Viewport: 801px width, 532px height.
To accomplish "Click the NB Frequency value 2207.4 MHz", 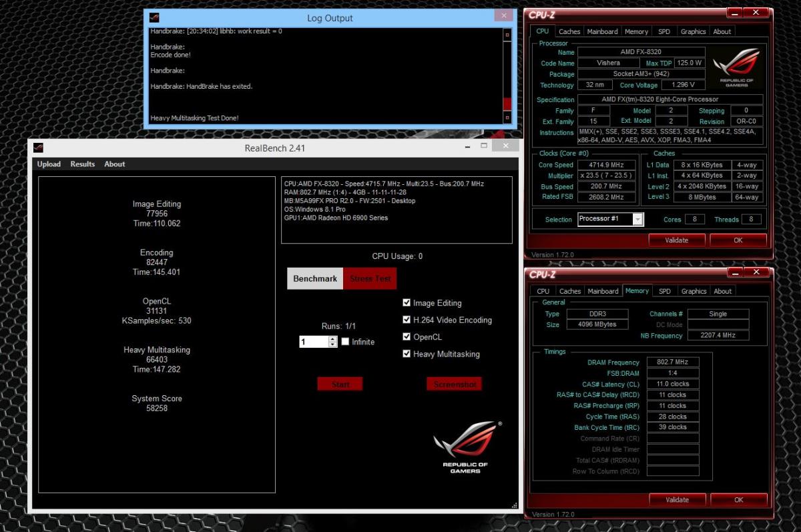I will [x=718, y=336].
